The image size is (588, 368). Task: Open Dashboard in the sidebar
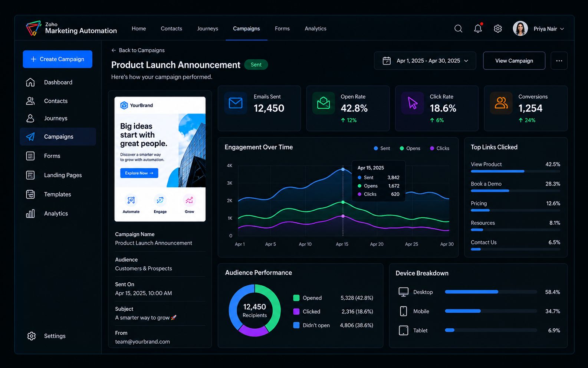coord(58,82)
